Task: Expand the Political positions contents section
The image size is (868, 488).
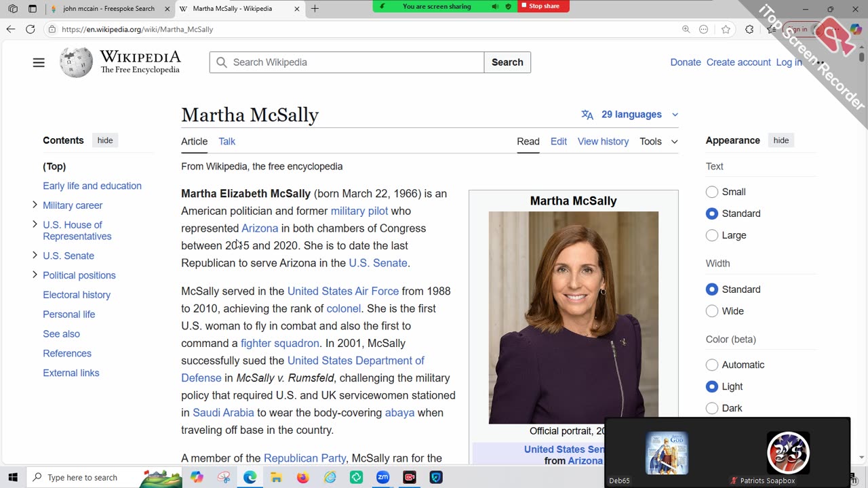Action: [x=35, y=274]
